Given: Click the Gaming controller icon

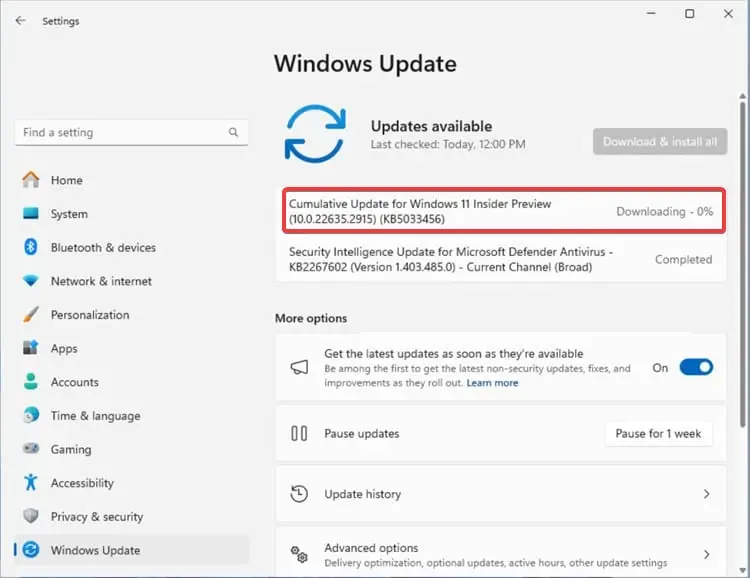Looking at the screenshot, I should point(31,449).
